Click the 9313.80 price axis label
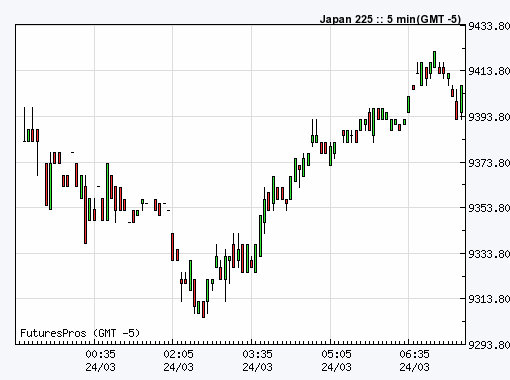This screenshot has height=380, width=510. (x=489, y=299)
